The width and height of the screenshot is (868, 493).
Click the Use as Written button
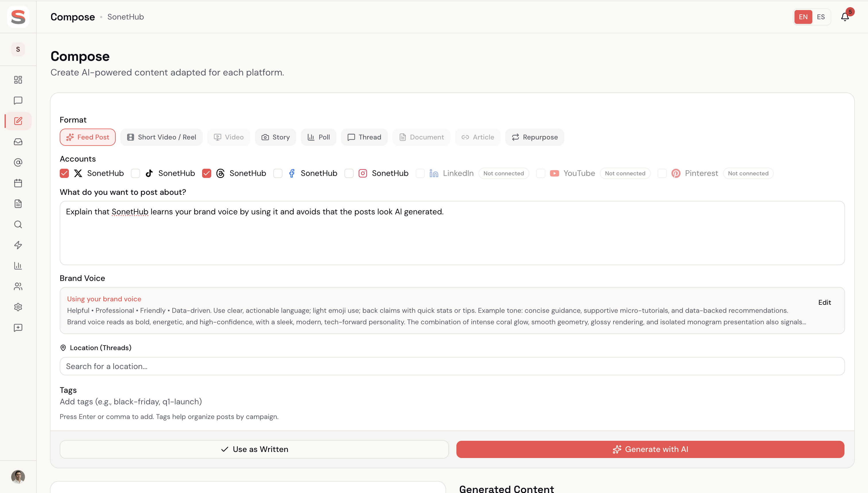pyautogui.click(x=254, y=449)
